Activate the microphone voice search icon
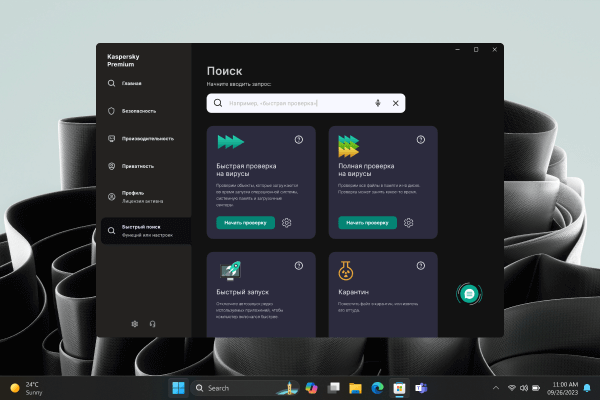The width and height of the screenshot is (600, 400). [x=378, y=103]
